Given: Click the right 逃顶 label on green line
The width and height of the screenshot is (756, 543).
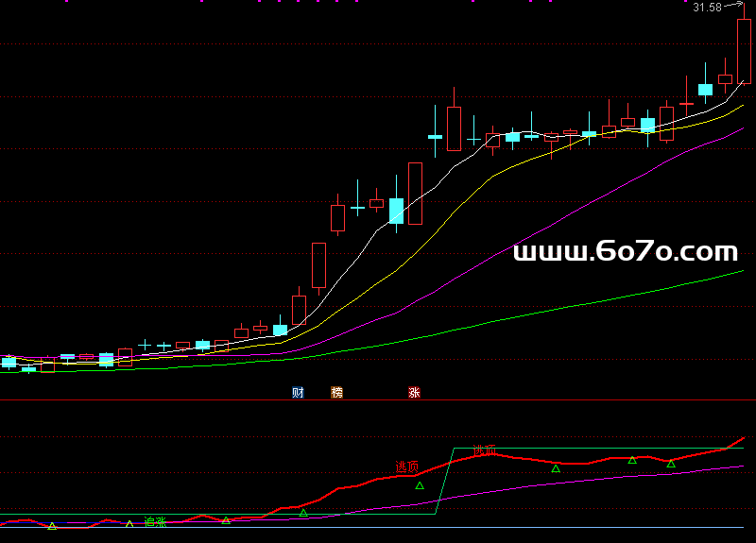Looking at the screenshot, I should [484, 450].
